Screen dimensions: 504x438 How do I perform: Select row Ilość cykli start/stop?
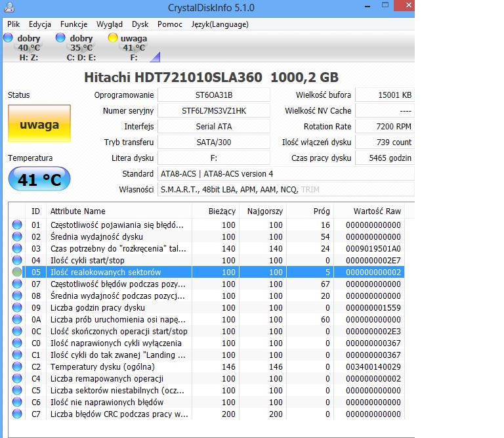(206, 260)
